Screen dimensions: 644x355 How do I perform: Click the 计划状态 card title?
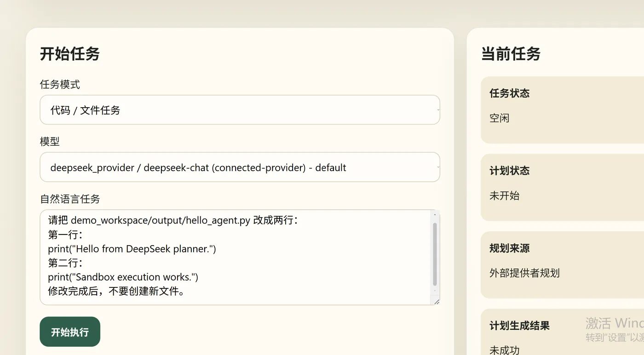[x=510, y=171]
